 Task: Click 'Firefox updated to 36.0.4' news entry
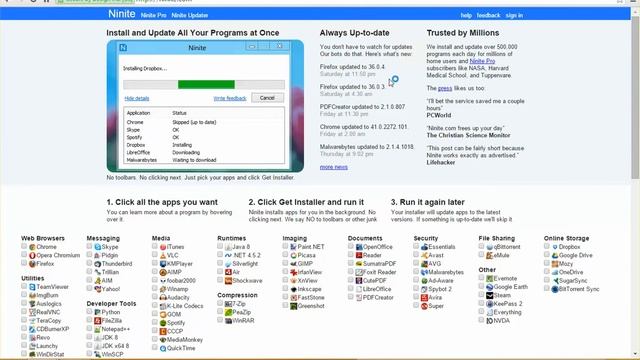pyautogui.click(x=352, y=67)
